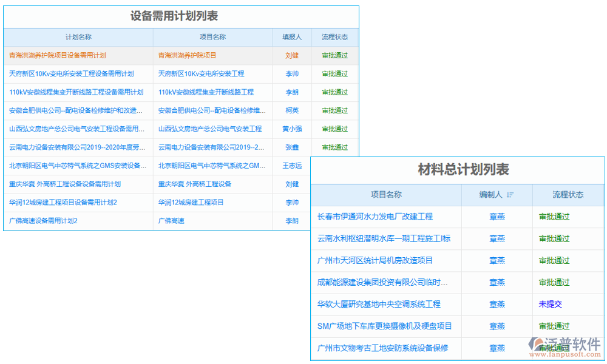View 审批通过 status of 广州市文物考古工地 row
This screenshot has height=364, width=607.
[x=554, y=348]
